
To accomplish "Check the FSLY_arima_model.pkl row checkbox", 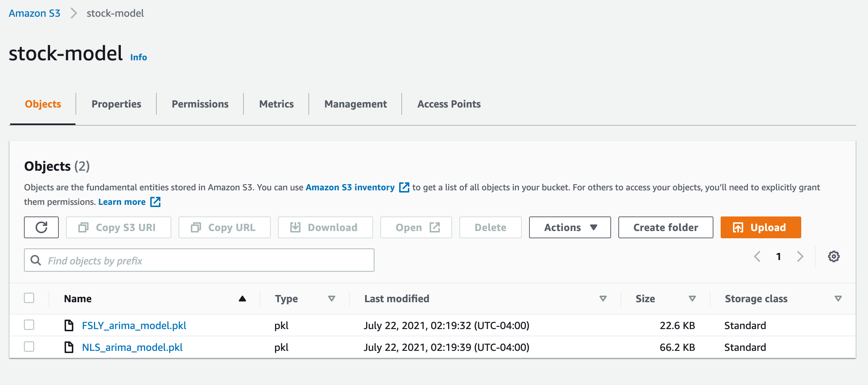I will coord(29,325).
